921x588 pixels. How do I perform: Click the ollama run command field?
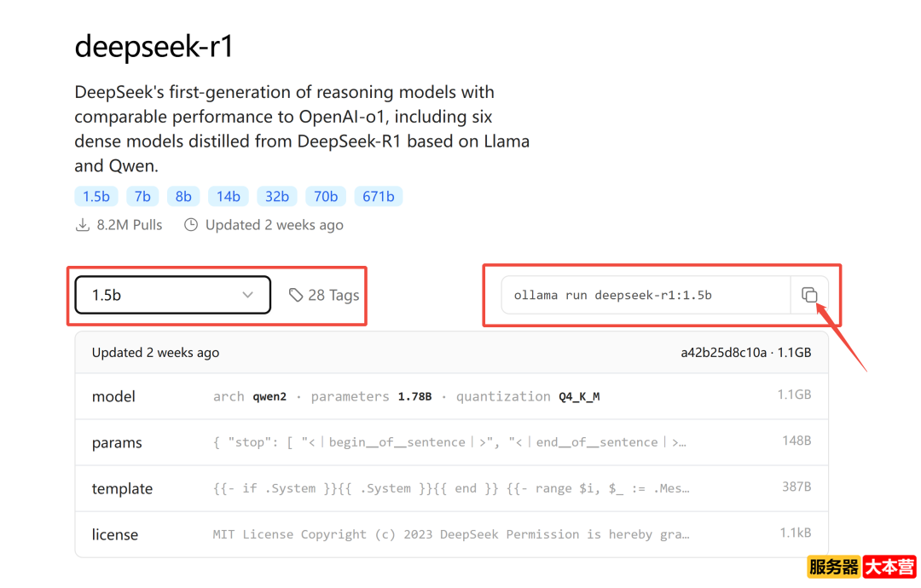646,295
